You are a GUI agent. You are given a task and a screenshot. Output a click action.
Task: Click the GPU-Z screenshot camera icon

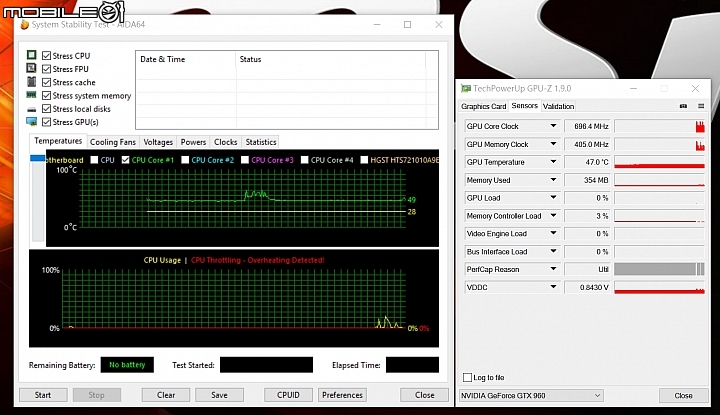(683, 106)
